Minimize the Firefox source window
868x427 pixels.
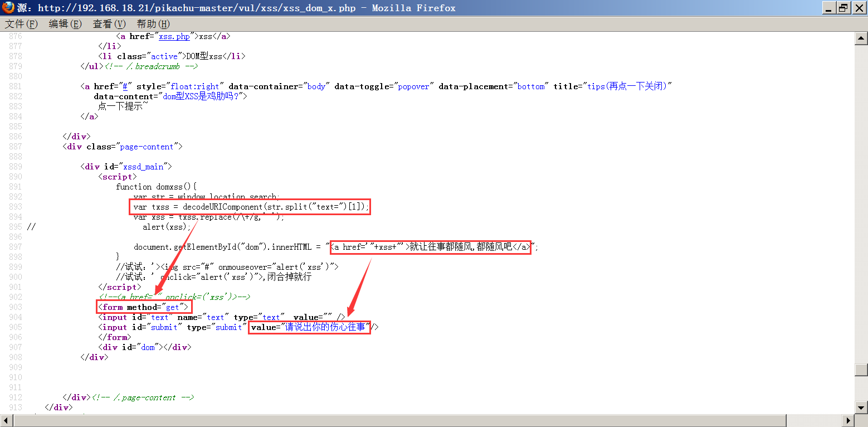830,8
